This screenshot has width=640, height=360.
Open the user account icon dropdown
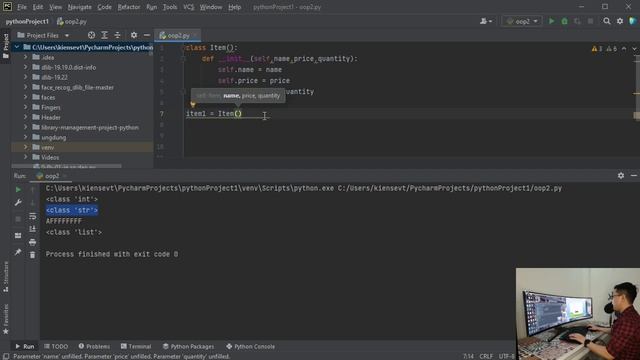[486, 21]
